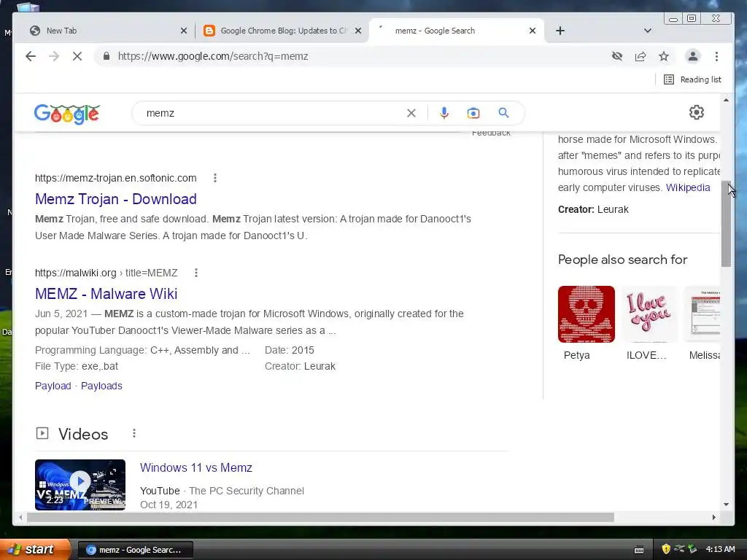Screen dimensions: 747x560
Task: Click the Videos section heading
Action: tap(83, 434)
